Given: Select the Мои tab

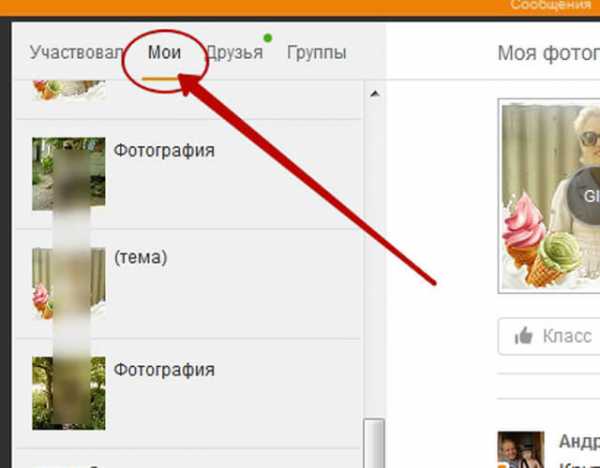Looking at the screenshot, I should tap(165, 52).
